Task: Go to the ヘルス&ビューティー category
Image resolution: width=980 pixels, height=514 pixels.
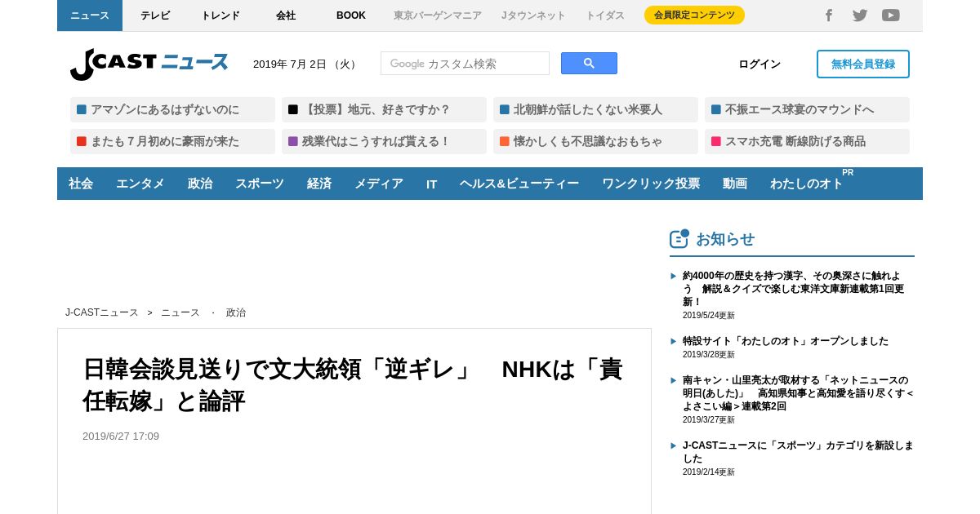Action: click(519, 184)
